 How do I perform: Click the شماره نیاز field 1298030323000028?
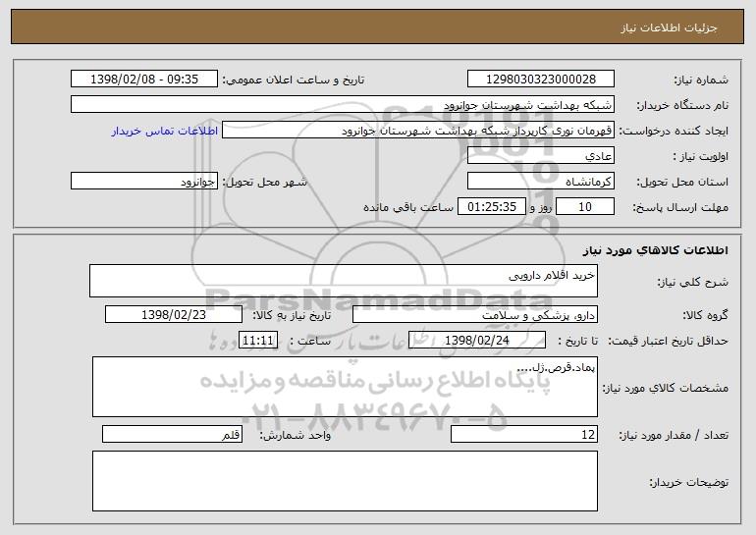(540, 80)
